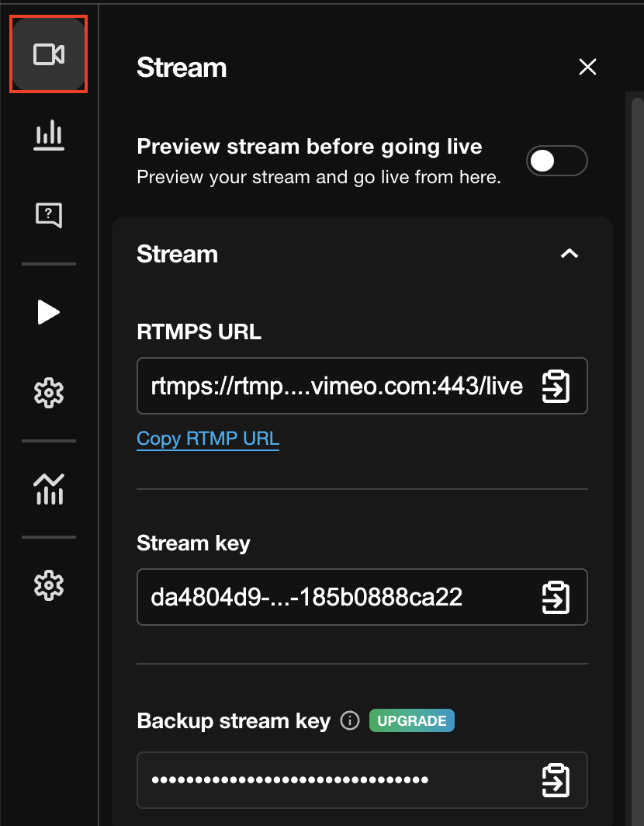
Task: Click the bottom settings gear icon
Action: (48, 585)
